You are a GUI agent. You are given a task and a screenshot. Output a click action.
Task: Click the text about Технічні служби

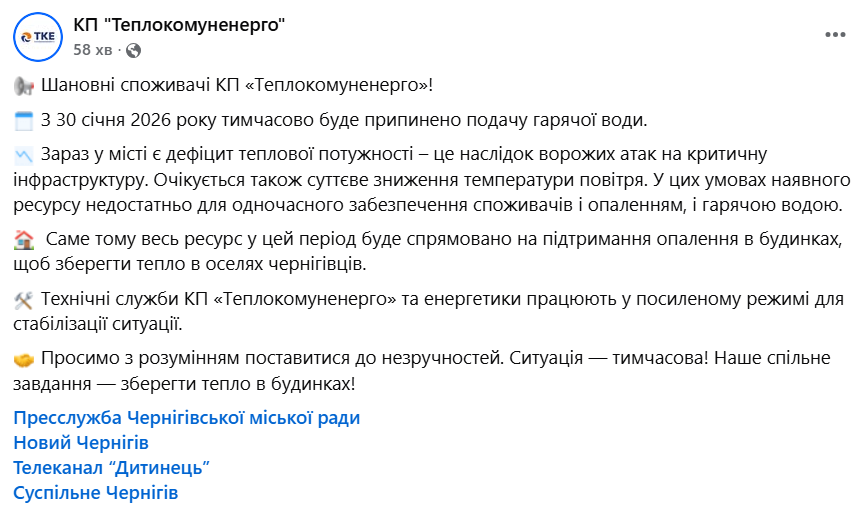430,311
